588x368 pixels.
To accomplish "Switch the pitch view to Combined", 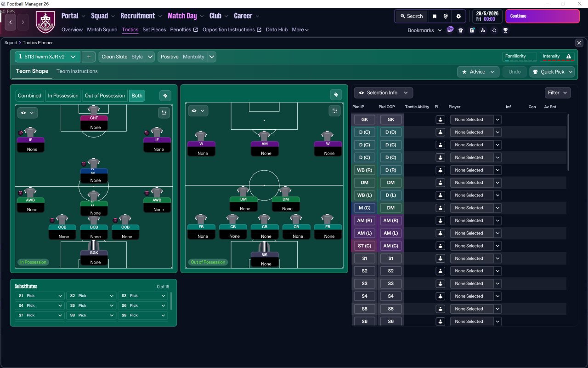I will (x=29, y=96).
